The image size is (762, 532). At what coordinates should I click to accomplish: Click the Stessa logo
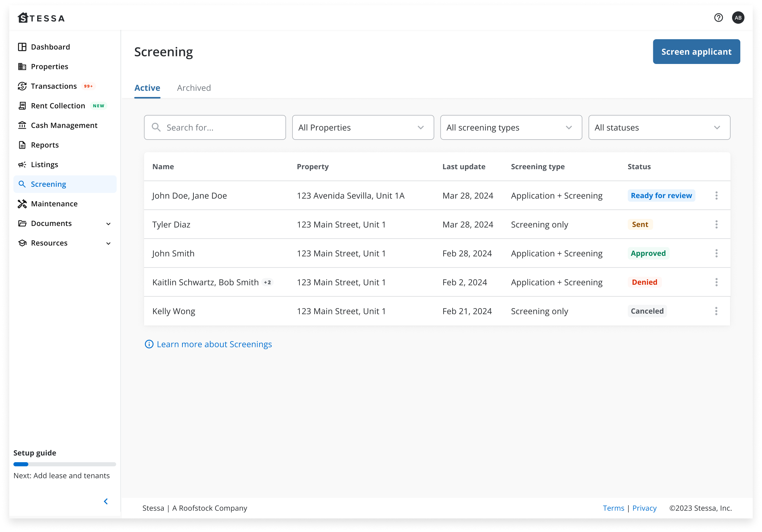[x=41, y=18]
